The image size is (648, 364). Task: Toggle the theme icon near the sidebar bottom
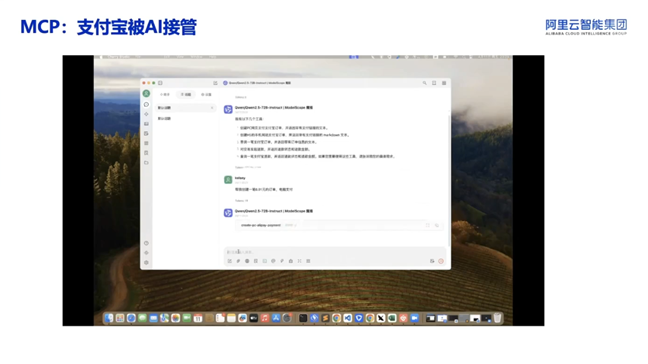pos(146,253)
